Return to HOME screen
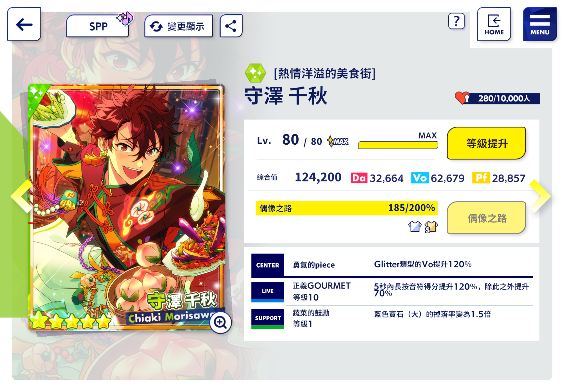The height and width of the screenshot is (392, 564). 494,24
